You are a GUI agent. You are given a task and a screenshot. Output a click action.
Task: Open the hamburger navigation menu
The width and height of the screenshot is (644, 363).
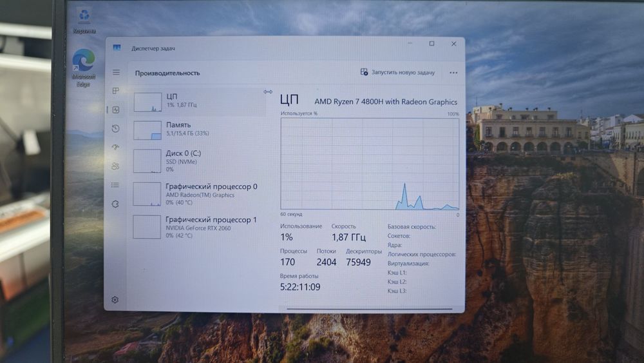point(116,72)
